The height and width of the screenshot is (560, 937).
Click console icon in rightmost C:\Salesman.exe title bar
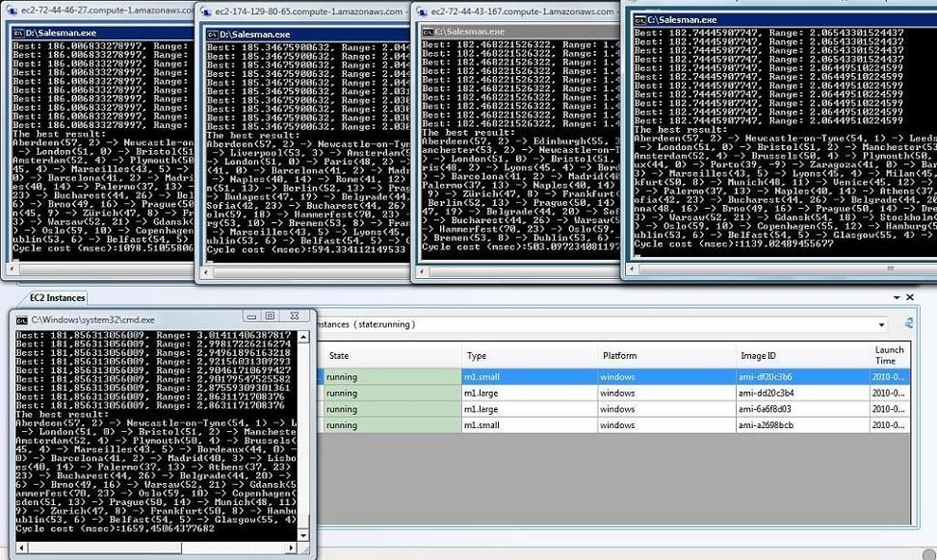point(640,20)
